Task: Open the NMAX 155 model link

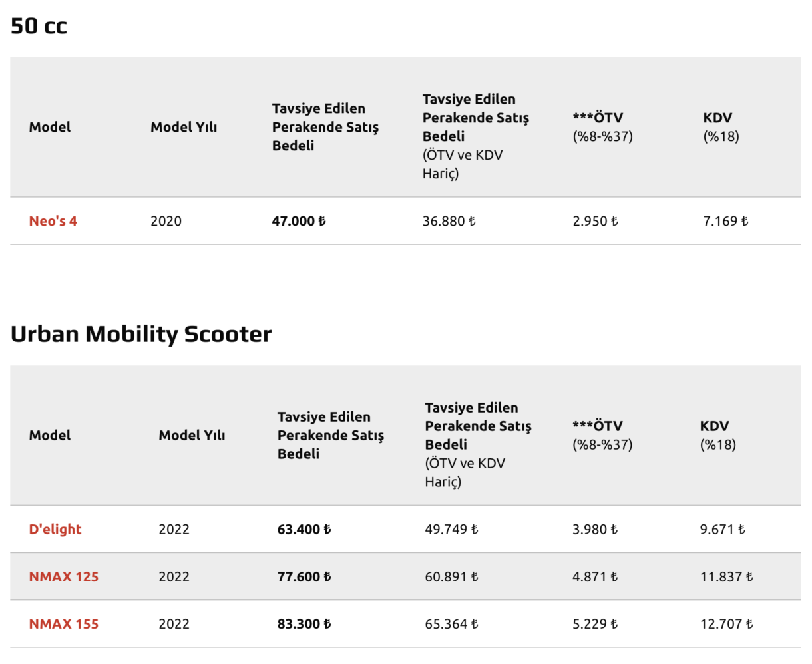Action: point(63,624)
